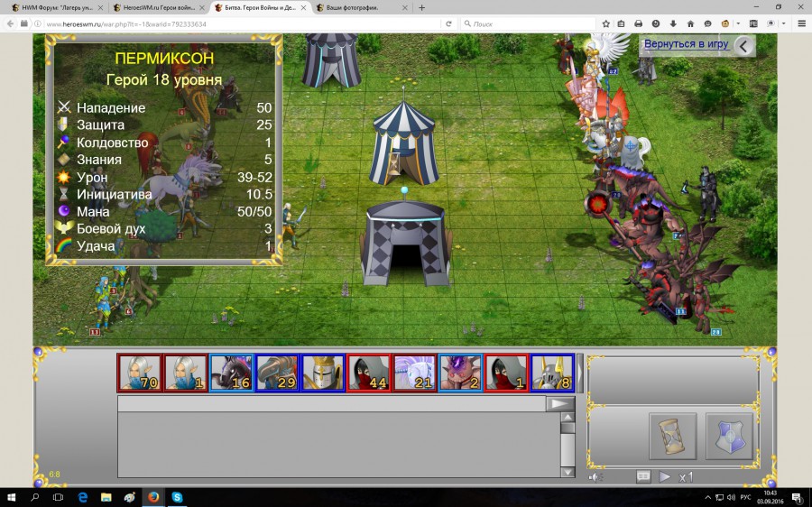Viewport: 812px width, 507px height.
Task: Open the bookmarks list icon
Action: click(622, 23)
